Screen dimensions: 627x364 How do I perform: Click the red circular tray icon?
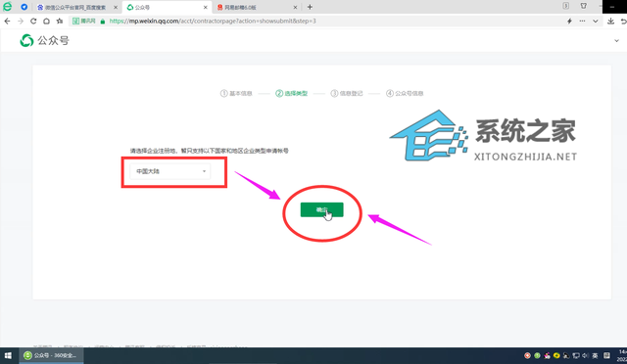tap(527, 355)
